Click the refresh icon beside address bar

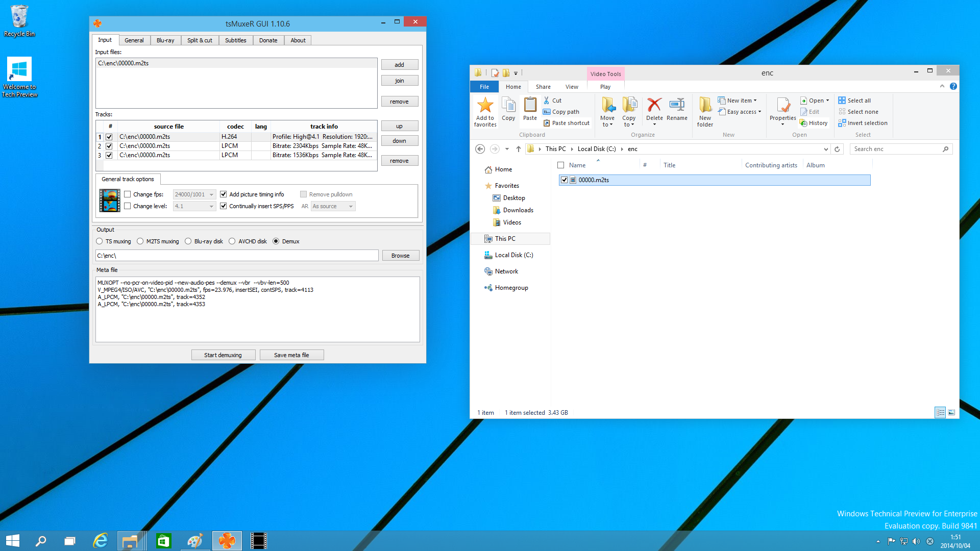tap(837, 149)
